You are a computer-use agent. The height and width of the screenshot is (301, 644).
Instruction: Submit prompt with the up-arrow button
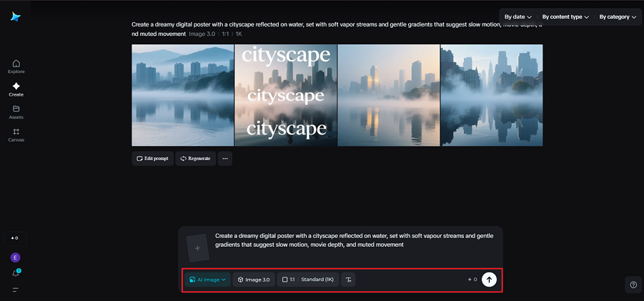tap(489, 280)
